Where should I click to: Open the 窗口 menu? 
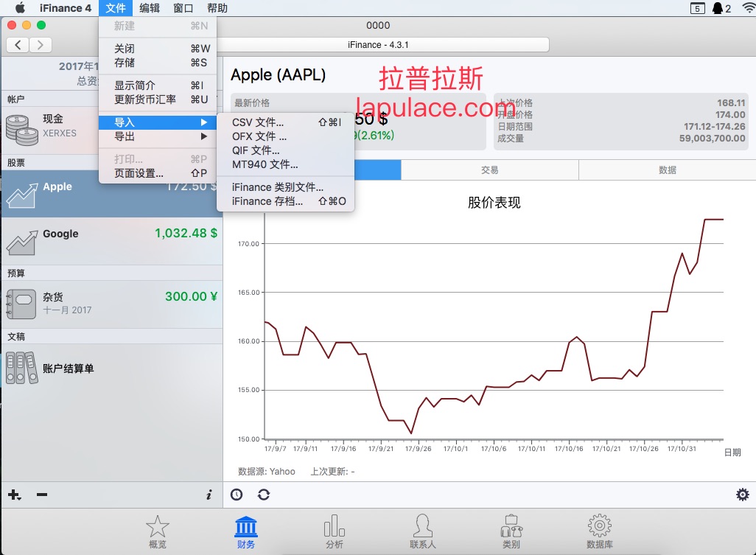point(183,8)
